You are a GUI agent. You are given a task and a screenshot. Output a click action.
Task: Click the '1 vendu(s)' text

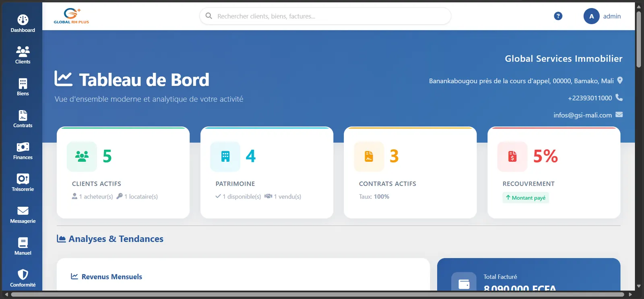pos(287,196)
